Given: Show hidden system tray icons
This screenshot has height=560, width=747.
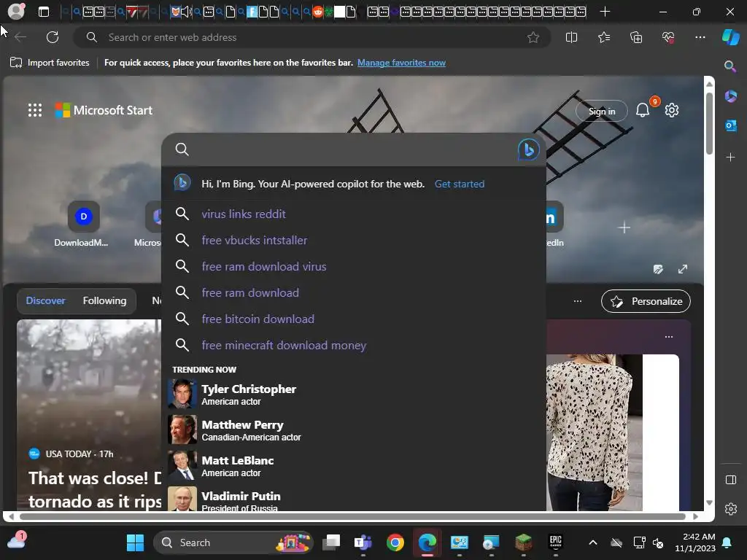Looking at the screenshot, I should point(592,542).
